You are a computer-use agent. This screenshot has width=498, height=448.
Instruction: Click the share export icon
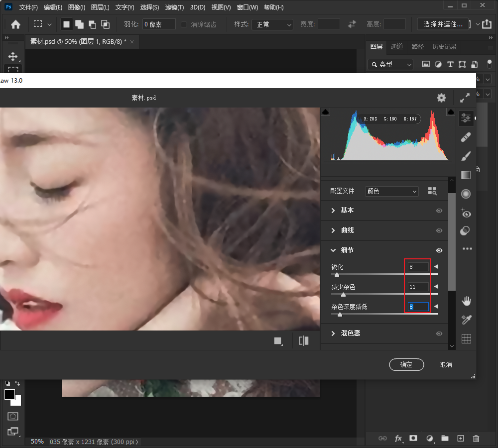point(487,24)
